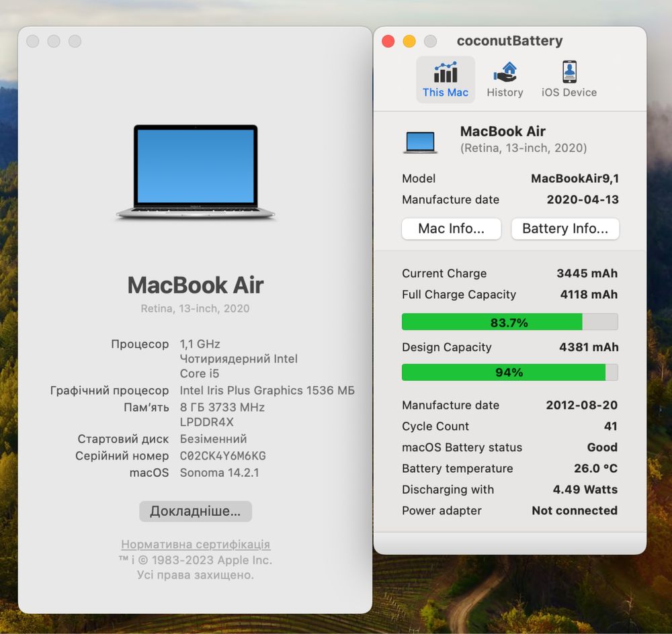Click the 1,1 GHz processor value
Image resolution: width=672 pixels, height=634 pixels.
point(200,344)
